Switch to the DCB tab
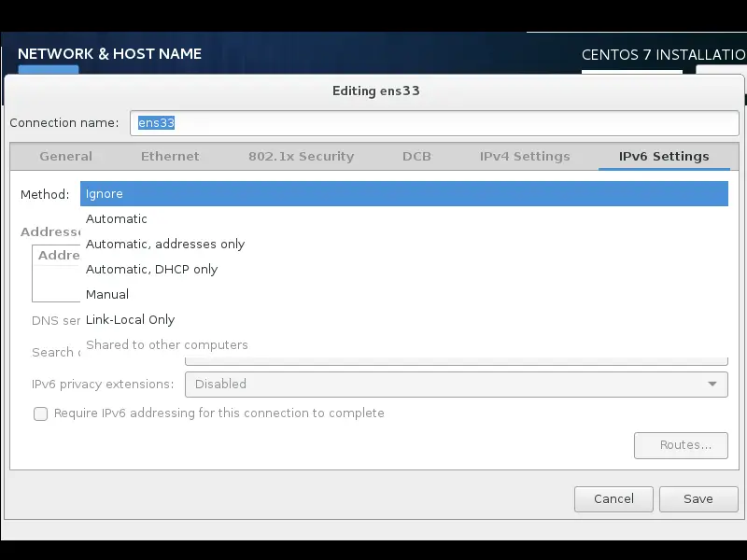The width and height of the screenshot is (747, 560). pos(416,156)
